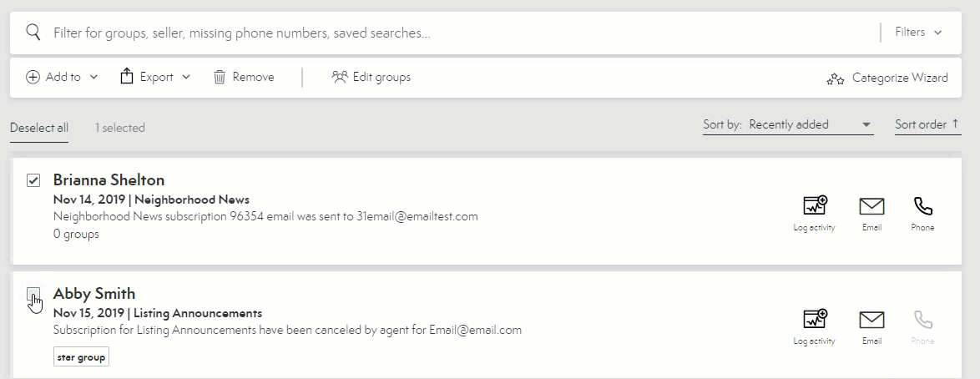Click Deselect all link
The height and width of the screenshot is (379, 980).
38,128
